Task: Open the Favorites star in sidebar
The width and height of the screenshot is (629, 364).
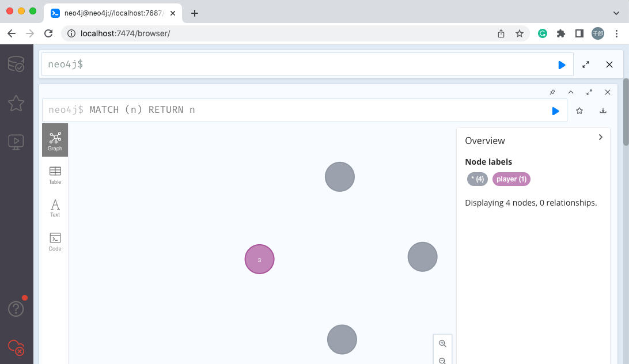Action: pos(16,103)
